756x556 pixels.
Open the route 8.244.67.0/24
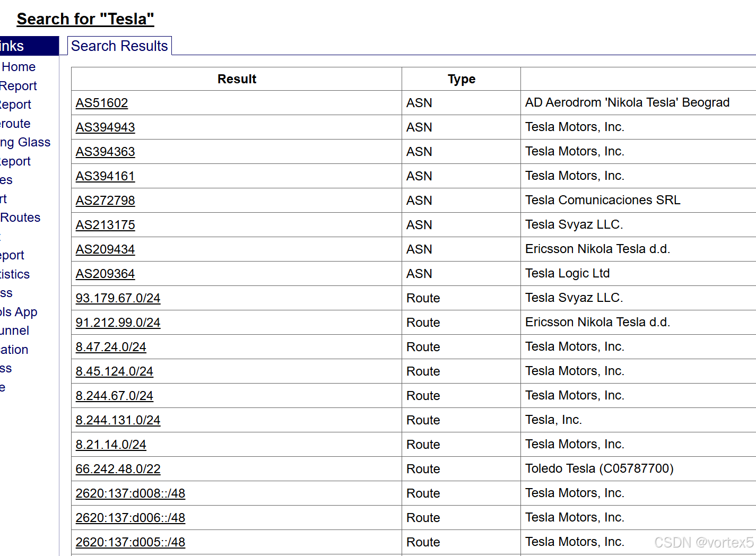pos(114,396)
